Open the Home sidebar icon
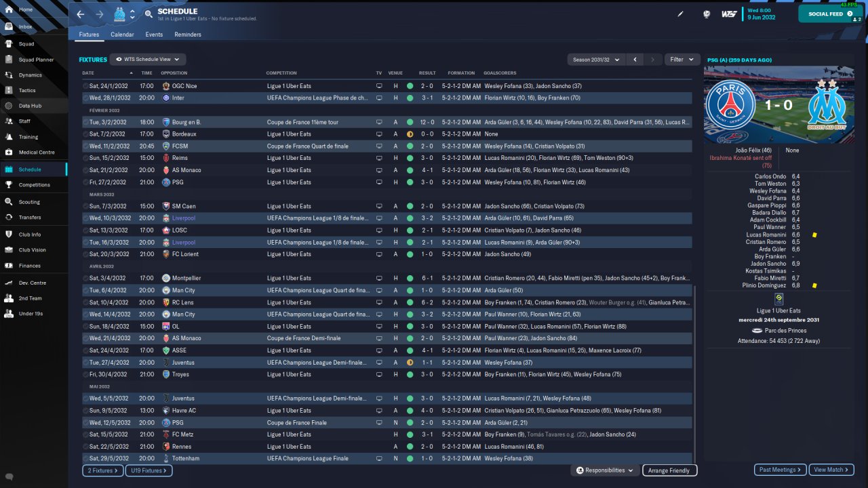This screenshot has width=868, height=488. coord(9,9)
